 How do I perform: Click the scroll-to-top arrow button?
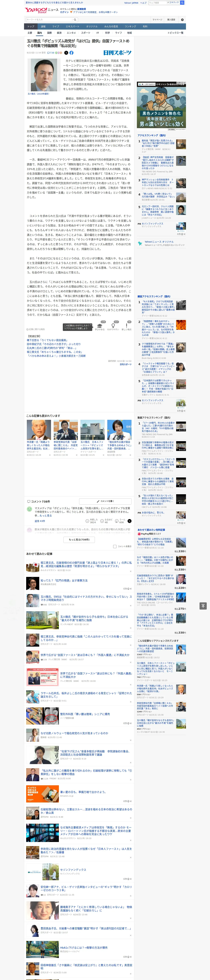click(x=203, y=606)
